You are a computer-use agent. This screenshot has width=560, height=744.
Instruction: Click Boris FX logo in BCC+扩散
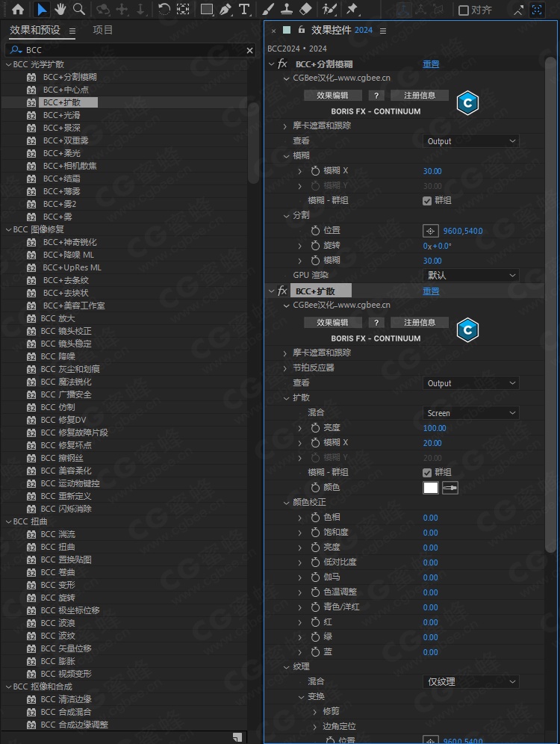click(x=467, y=329)
